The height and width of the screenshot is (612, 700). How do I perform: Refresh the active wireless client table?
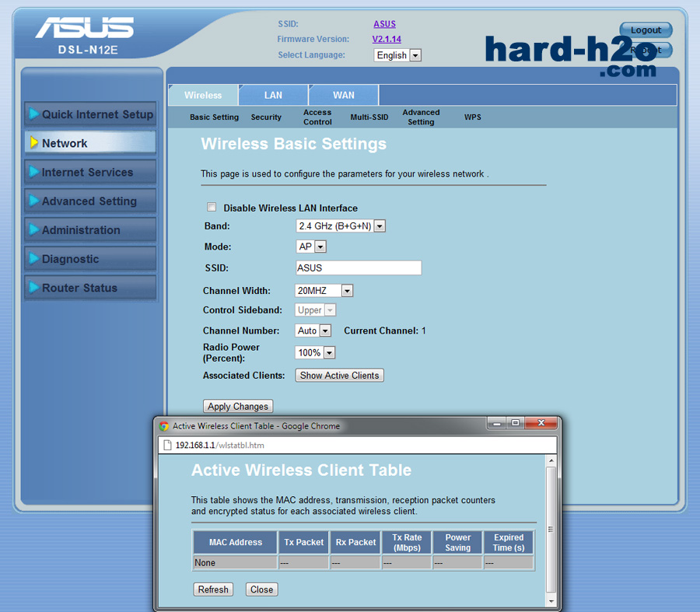(x=213, y=589)
